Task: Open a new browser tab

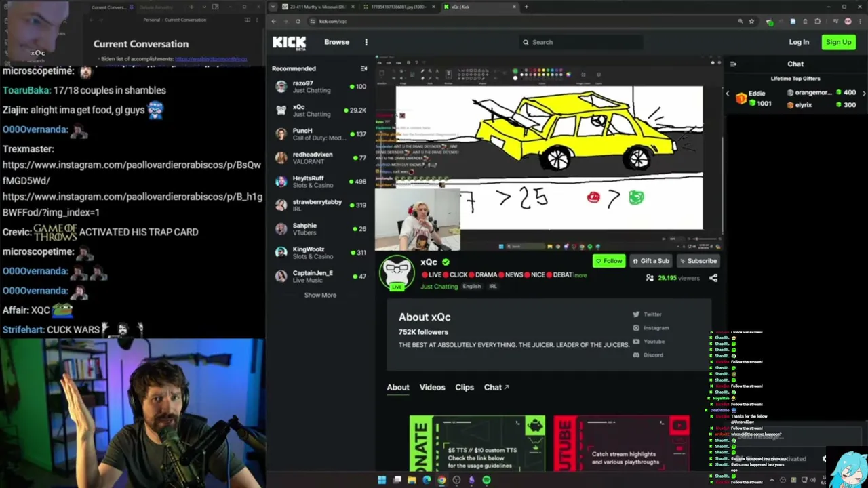Action: click(526, 7)
